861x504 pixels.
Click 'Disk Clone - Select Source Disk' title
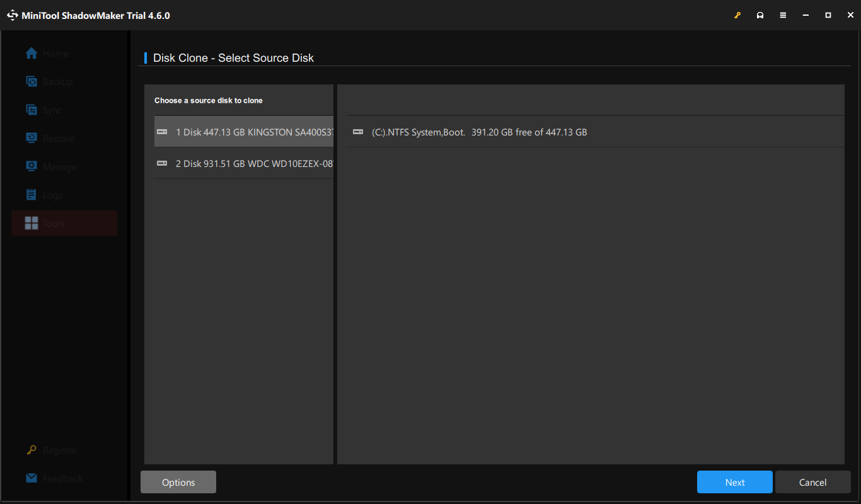[234, 58]
